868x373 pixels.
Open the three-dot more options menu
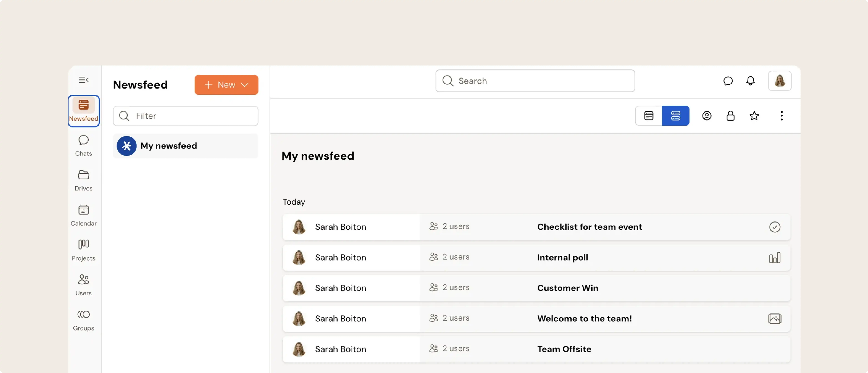point(782,116)
